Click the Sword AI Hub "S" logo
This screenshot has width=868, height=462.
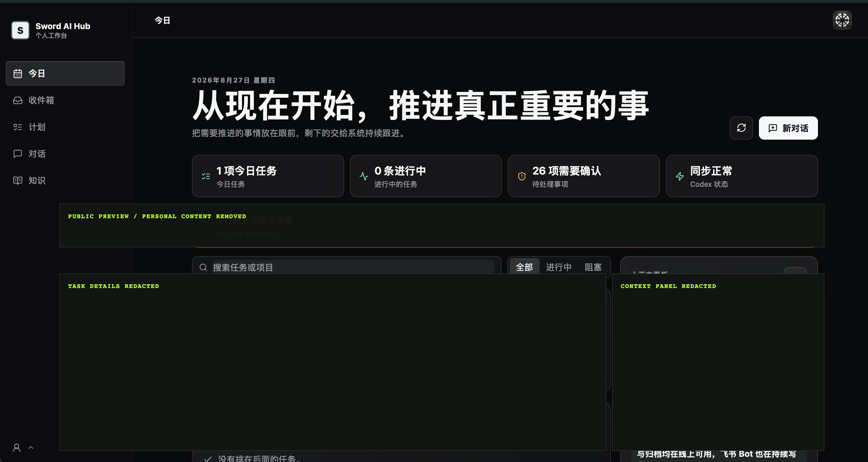pyautogui.click(x=20, y=30)
